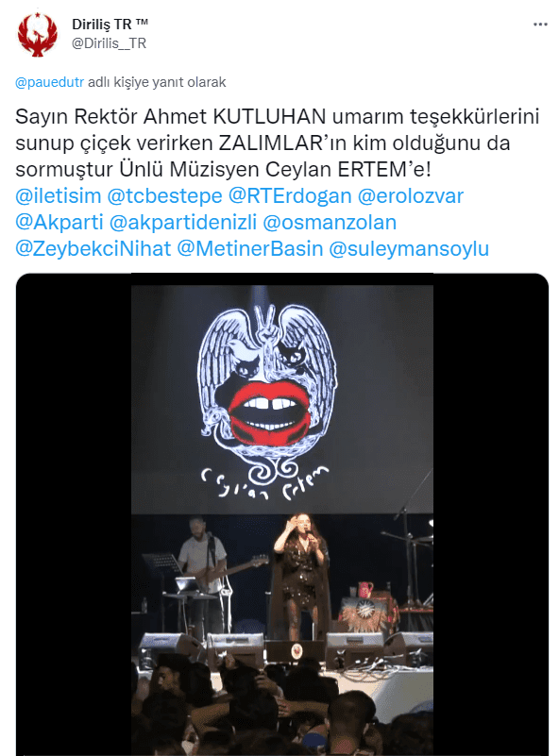
Task: Go to the @RTErdogan mention
Action: 290,195
